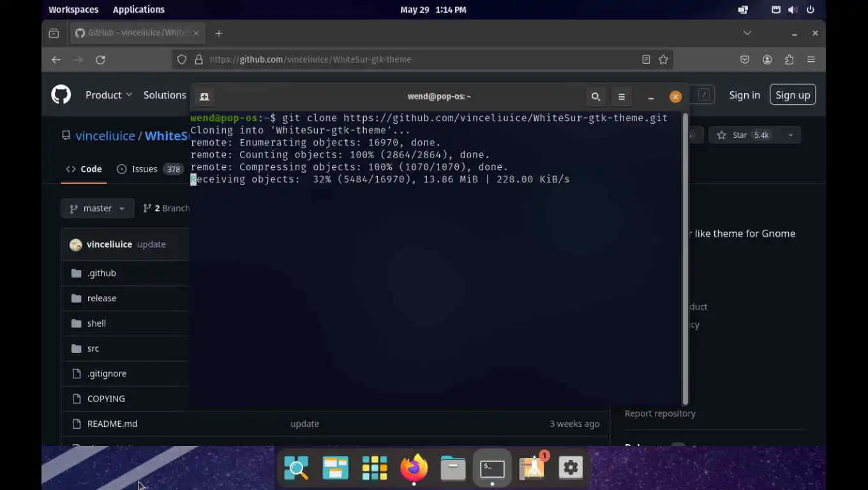Screen dimensions: 868x490
Task: Click terminal new tab icon
Action: [204, 97]
